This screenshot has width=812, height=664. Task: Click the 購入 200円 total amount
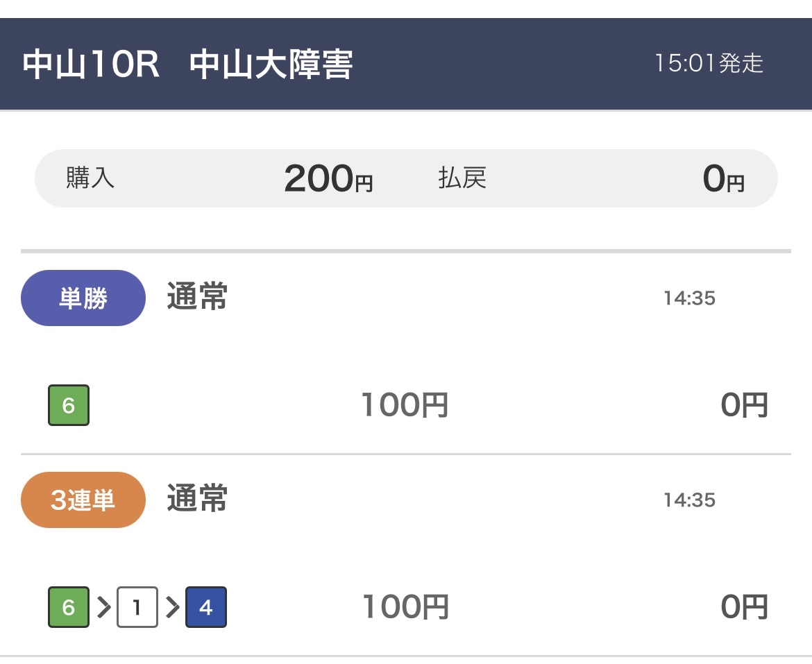[328, 179]
